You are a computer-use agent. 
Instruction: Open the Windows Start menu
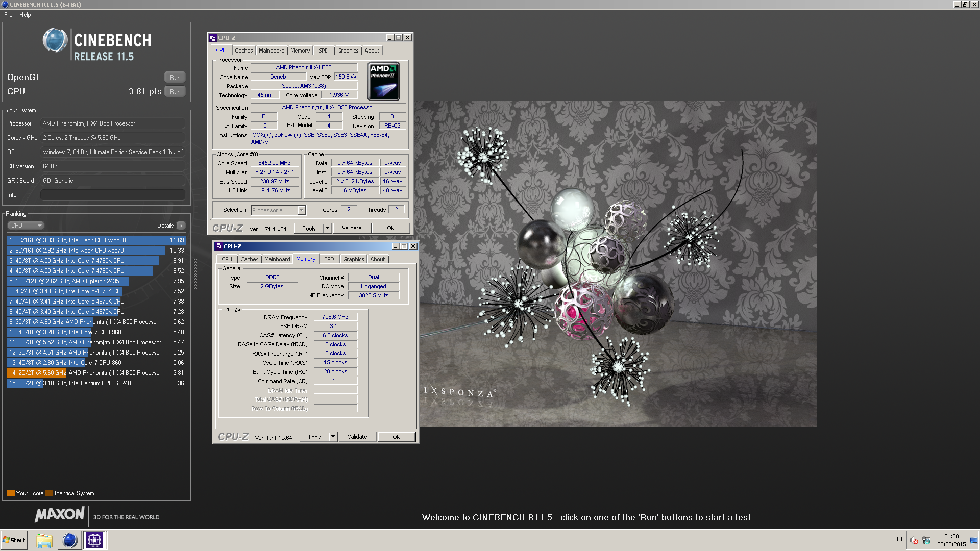tap(14, 540)
